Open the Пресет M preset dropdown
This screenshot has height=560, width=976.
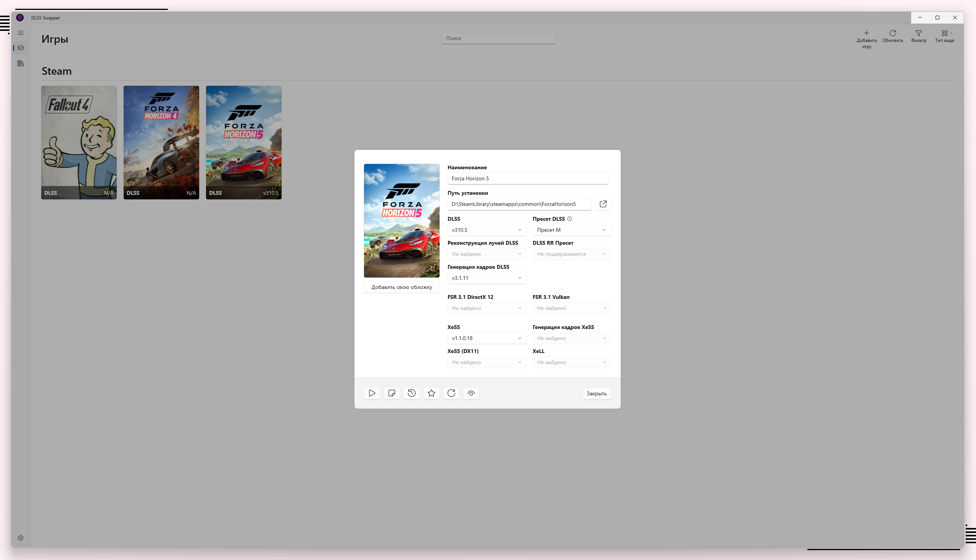571,230
